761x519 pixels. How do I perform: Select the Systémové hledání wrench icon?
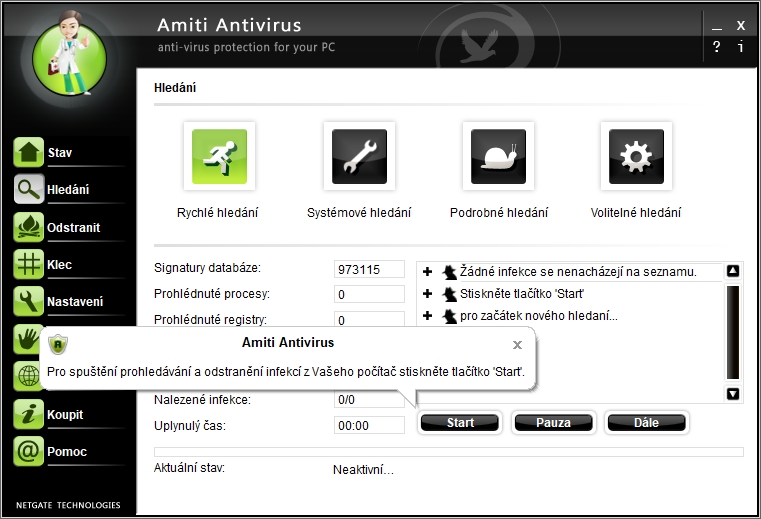[x=359, y=156]
